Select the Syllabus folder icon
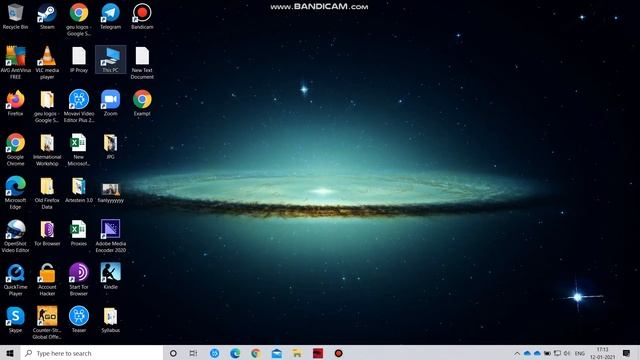The height and width of the screenshot is (360, 640). 110,320
